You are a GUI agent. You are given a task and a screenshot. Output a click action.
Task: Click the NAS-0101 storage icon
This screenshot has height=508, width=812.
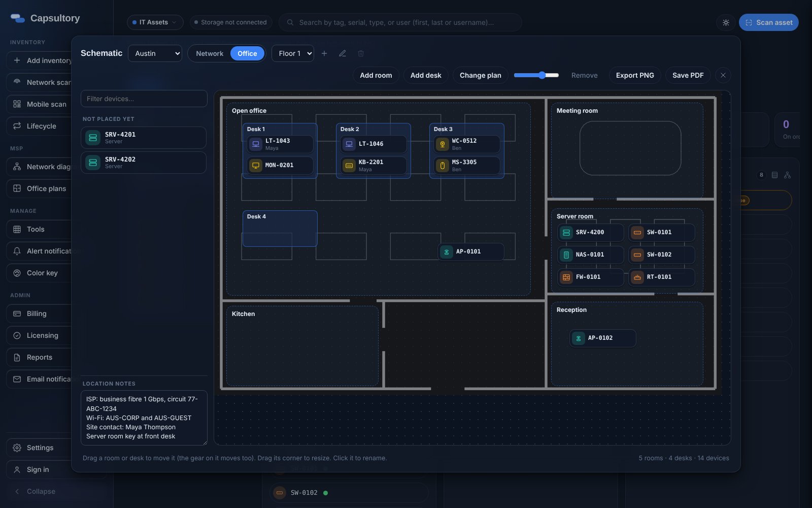pyautogui.click(x=566, y=255)
